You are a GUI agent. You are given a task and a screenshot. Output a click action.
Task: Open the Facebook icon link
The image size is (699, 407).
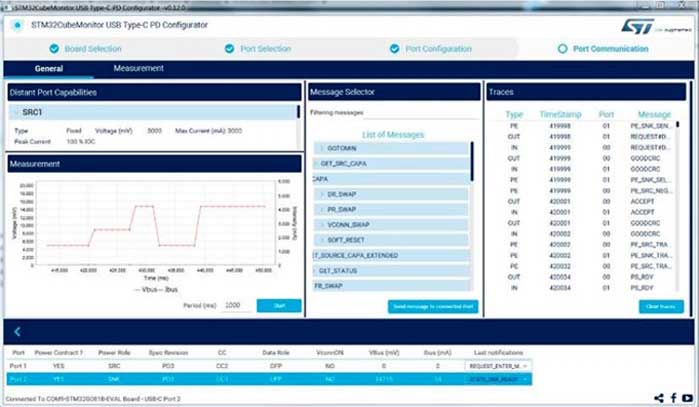coord(673,398)
